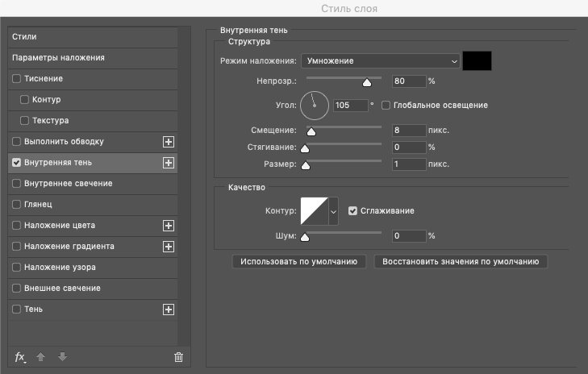Add another Выполнить обводку effect with plus

point(169,142)
